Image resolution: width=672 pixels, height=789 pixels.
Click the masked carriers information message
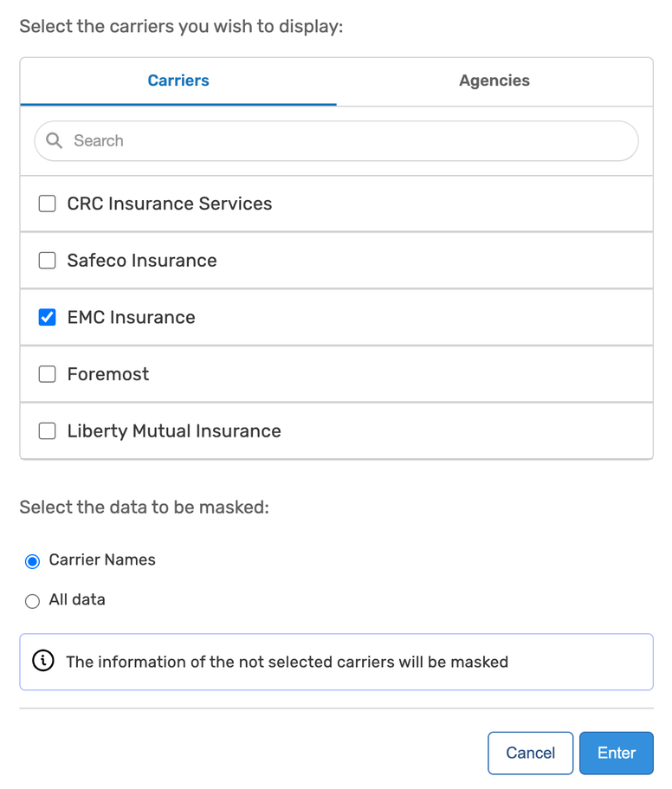click(x=287, y=662)
